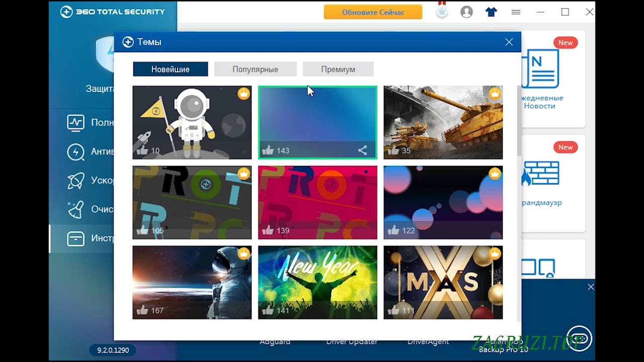The width and height of the screenshot is (644, 362).
Task: Open the Adguard tool entry
Action: pyautogui.click(x=275, y=342)
